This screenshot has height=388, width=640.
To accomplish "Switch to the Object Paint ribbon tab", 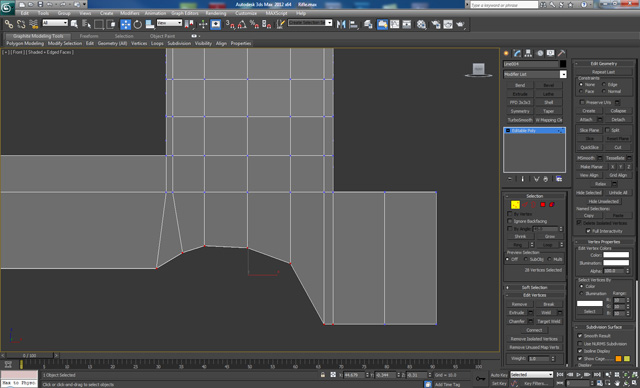I will click(162, 36).
